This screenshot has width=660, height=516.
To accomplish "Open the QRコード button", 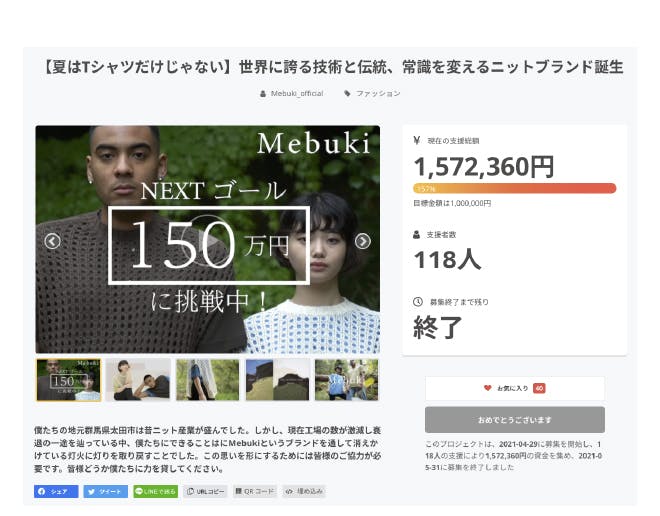I will pyautogui.click(x=255, y=491).
